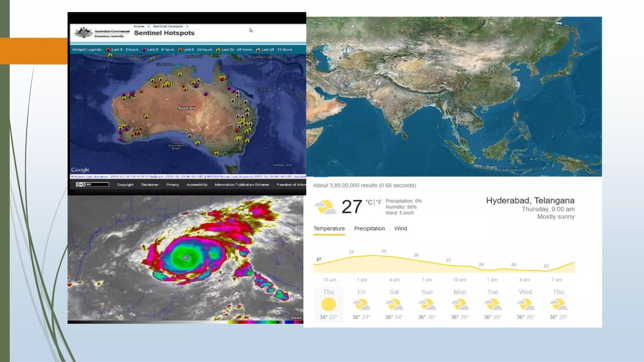Click the Australian Government crest logo
The image size is (644, 362).
point(83,33)
